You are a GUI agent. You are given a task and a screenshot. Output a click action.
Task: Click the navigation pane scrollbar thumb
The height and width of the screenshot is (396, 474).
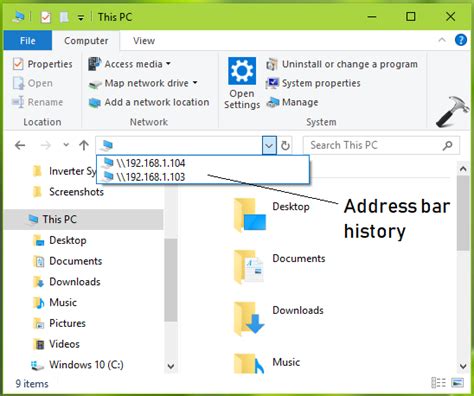(x=171, y=280)
